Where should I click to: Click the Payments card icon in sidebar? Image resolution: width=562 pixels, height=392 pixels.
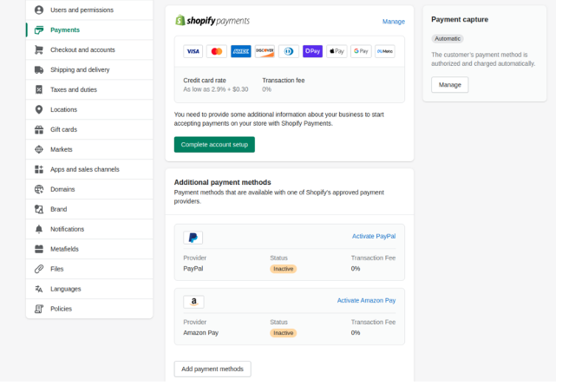39,30
